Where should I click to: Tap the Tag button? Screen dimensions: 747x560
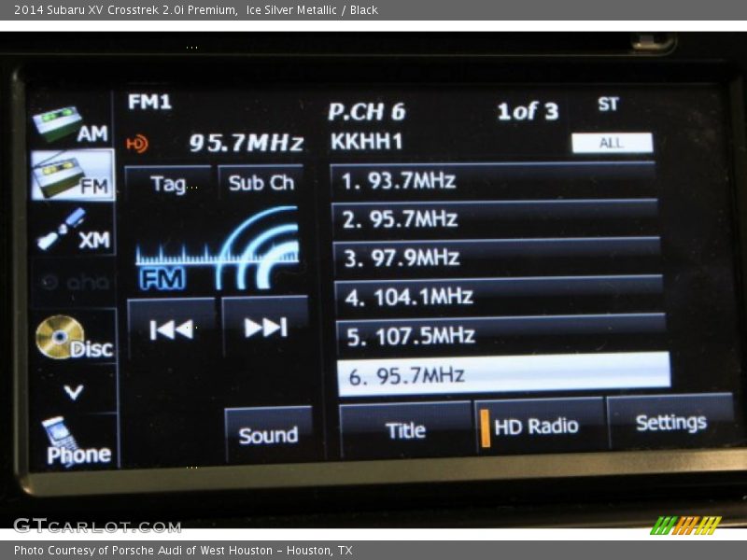coord(168,183)
